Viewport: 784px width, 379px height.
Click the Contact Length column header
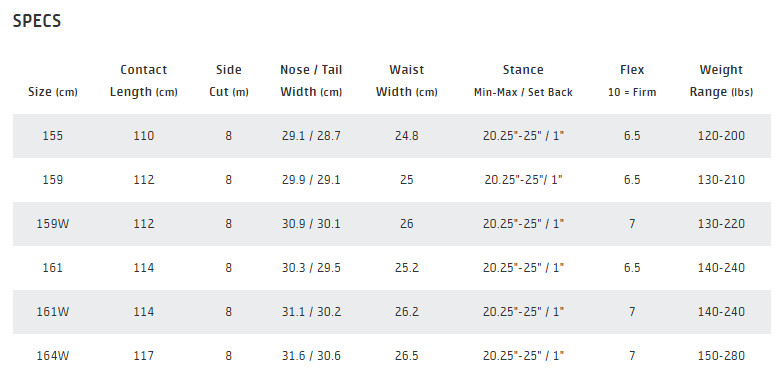[144, 80]
